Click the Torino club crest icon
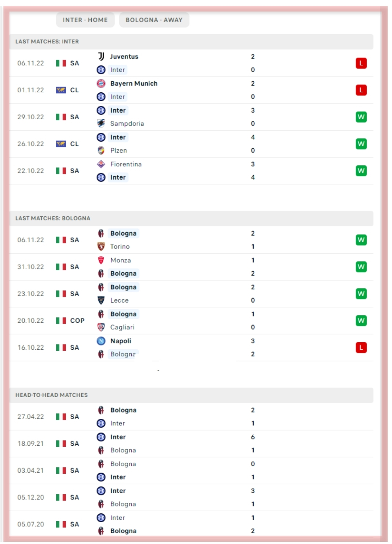 (101, 247)
